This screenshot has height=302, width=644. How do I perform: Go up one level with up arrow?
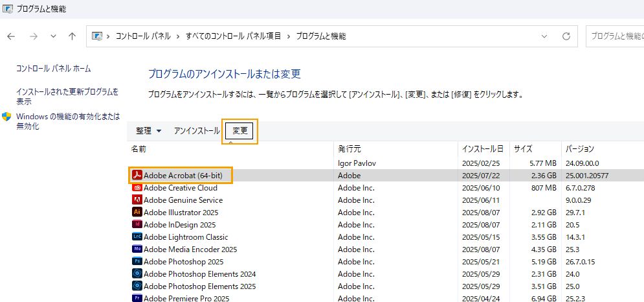coord(72,36)
